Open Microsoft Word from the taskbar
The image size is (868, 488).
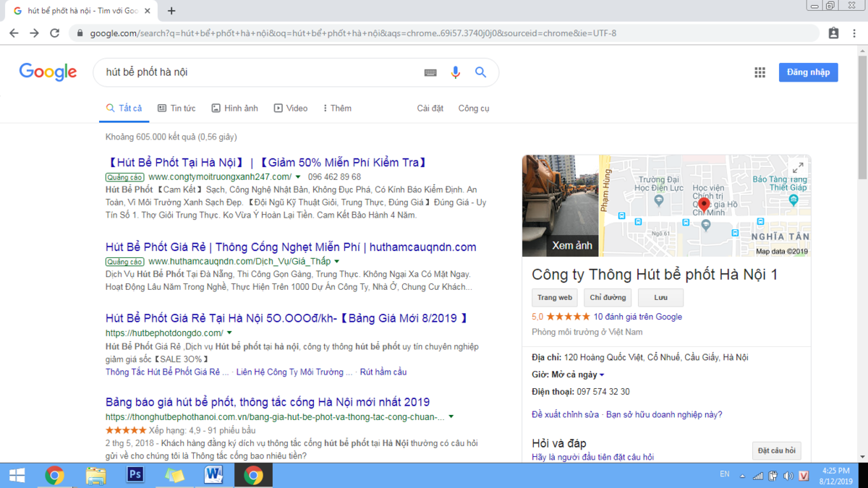[x=214, y=475]
